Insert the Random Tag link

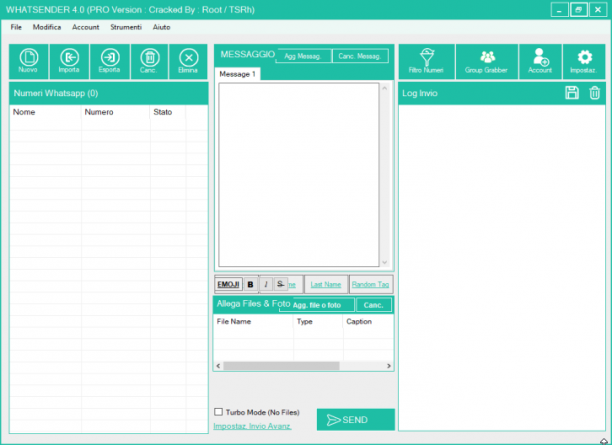(370, 285)
